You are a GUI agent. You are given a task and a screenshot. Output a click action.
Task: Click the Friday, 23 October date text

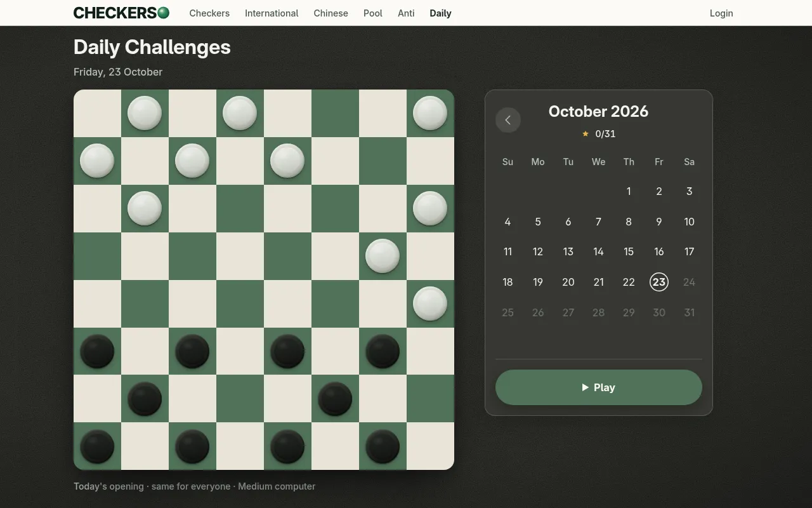pos(118,72)
